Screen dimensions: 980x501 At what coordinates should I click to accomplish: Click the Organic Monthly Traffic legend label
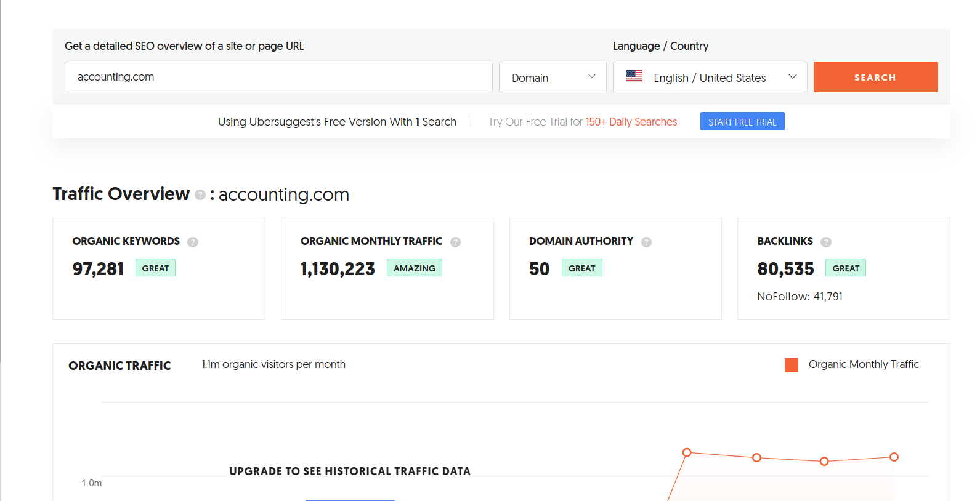864,364
